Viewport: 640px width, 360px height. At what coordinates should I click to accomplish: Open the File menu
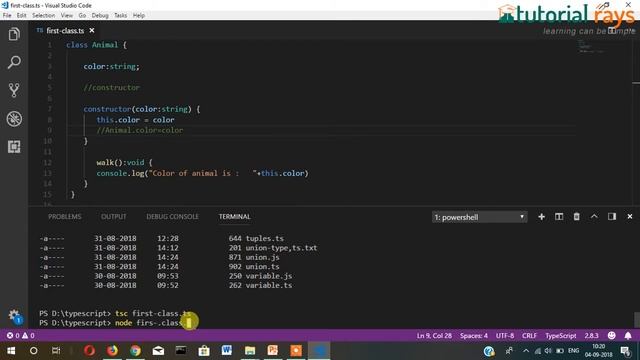(x=7, y=16)
